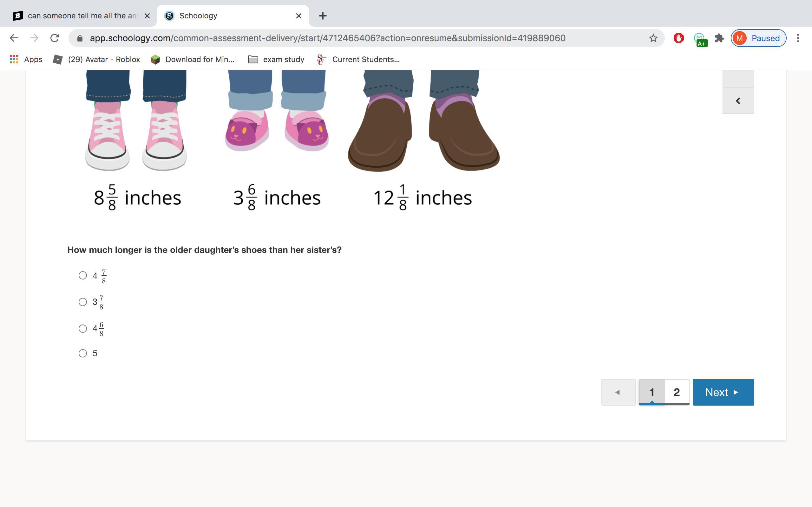Close the Schoology tab
Screen dimensions: 812x507
(x=298, y=16)
